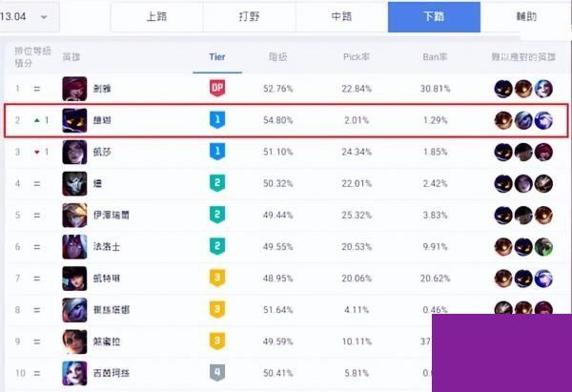
Task: Click first counter champion icon in rank 1 row
Action: (x=502, y=89)
